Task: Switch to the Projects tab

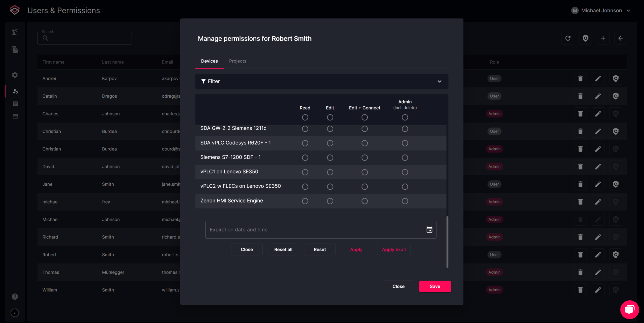Action: coord(237,61)
